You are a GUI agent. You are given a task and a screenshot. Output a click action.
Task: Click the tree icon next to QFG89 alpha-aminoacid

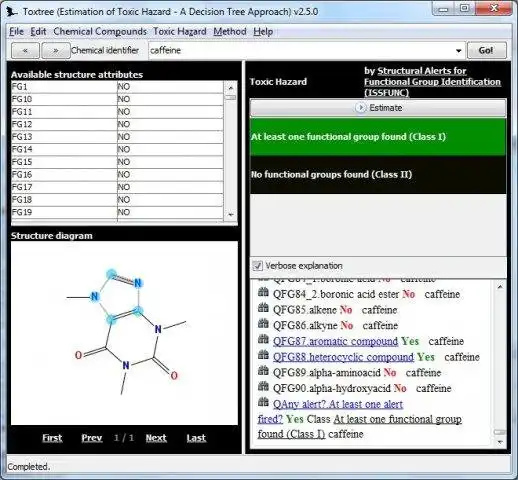263,371
